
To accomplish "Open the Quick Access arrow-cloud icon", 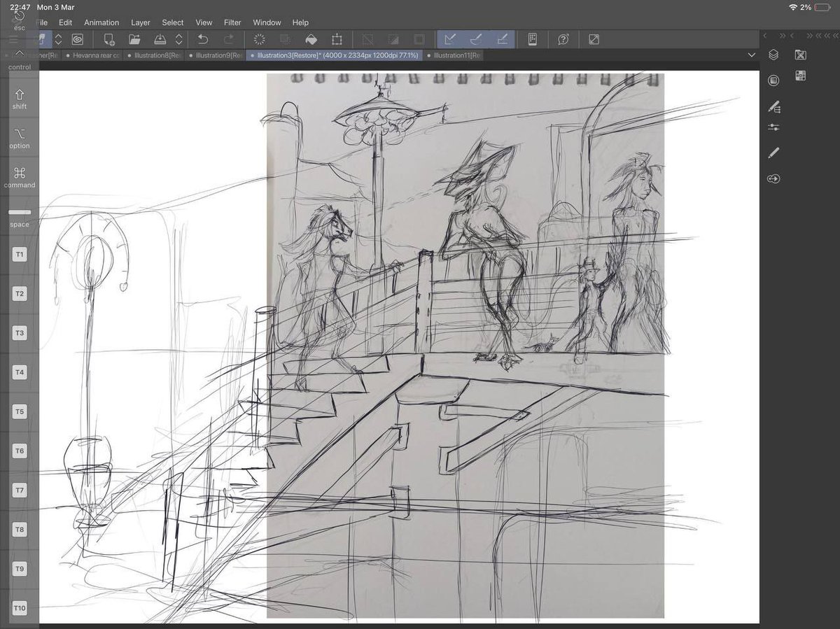I will [773, 179].
